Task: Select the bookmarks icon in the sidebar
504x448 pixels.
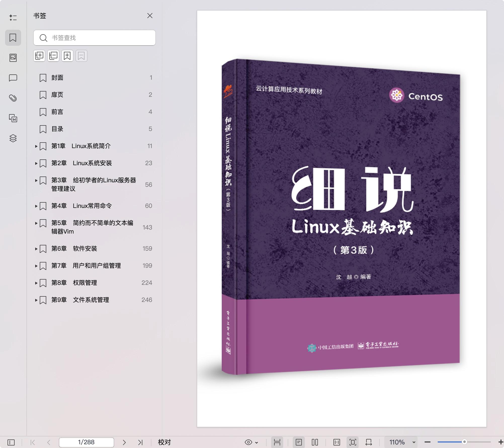Action: [x=13, y=38]
